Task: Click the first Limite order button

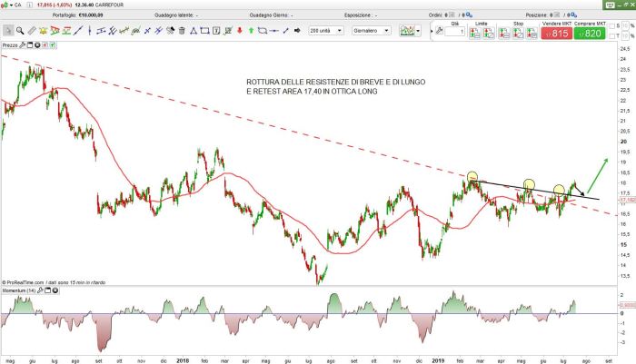Action: [475, 33]
